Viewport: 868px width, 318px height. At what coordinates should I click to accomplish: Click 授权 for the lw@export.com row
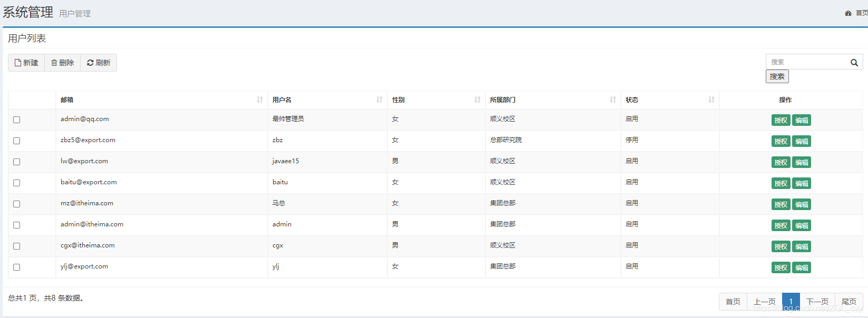pos(781,162)
